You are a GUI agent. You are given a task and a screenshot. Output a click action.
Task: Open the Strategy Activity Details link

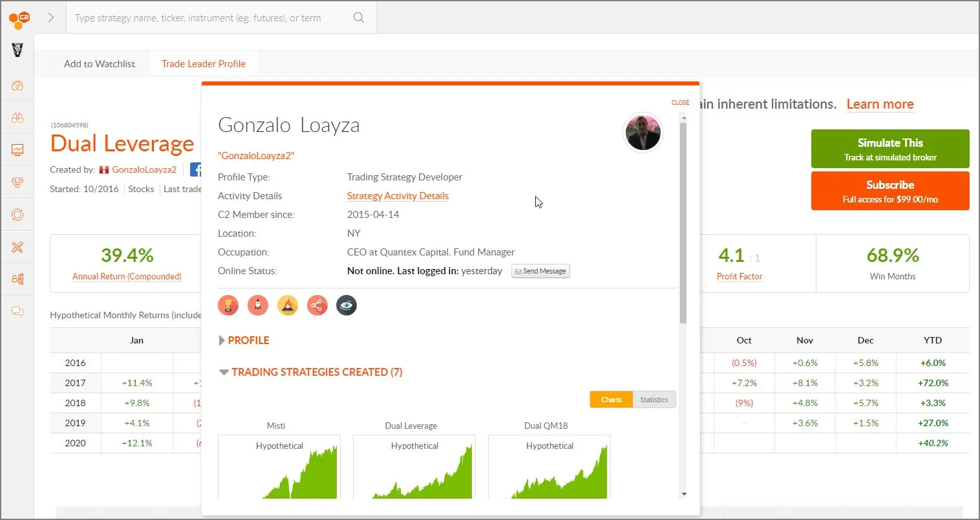pos(398,195)
